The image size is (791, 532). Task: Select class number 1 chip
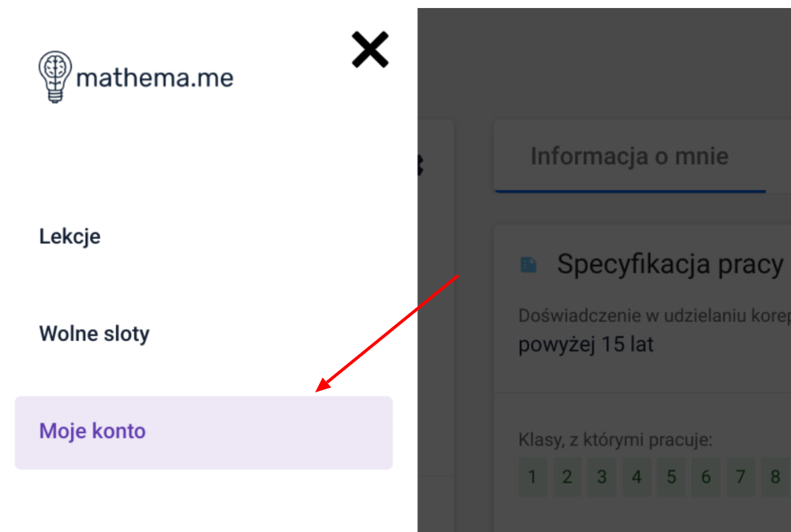point(533,477)
